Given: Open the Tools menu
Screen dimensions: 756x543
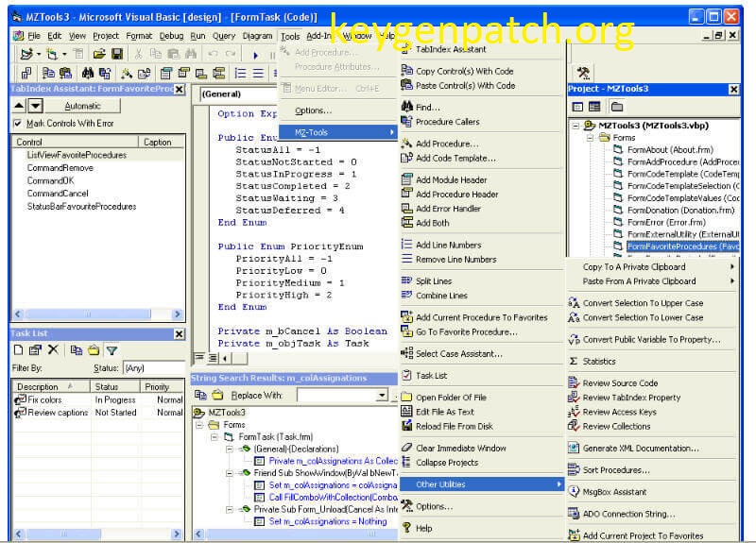Looking at the screenshot, I should click(x=290, y=36).
